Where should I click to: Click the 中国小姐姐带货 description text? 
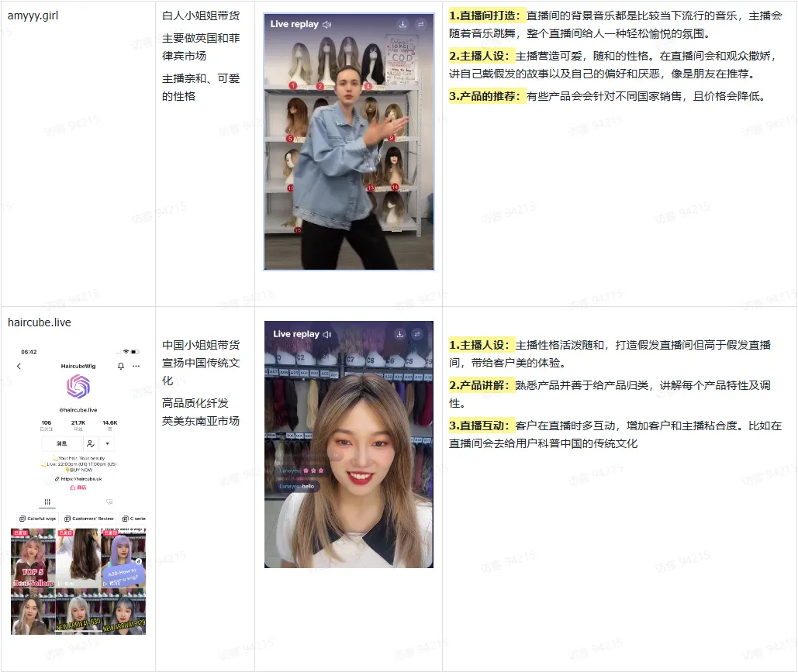201,345
